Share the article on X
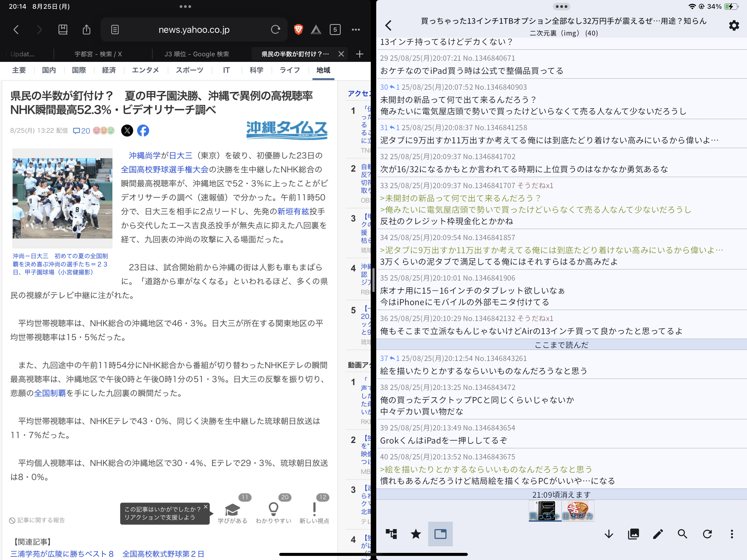This screenshot has height=560, width=747. [127, 131]
